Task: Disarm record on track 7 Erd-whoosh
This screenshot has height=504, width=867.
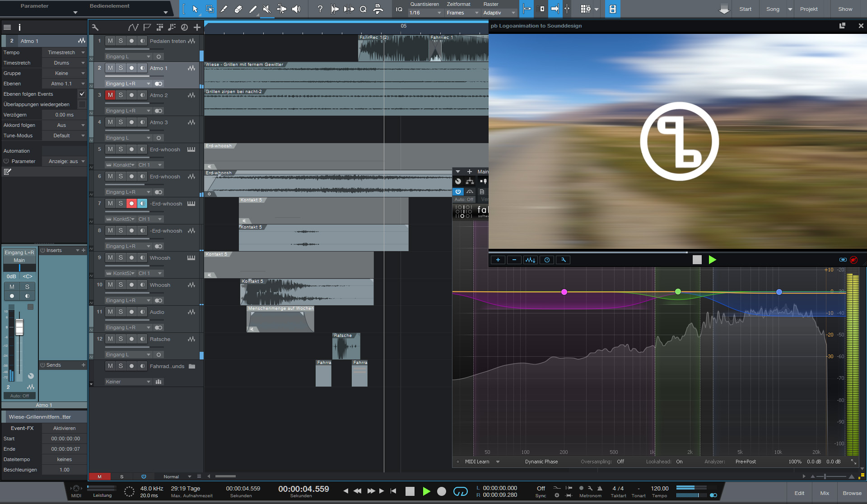Action: coord(131,203)
